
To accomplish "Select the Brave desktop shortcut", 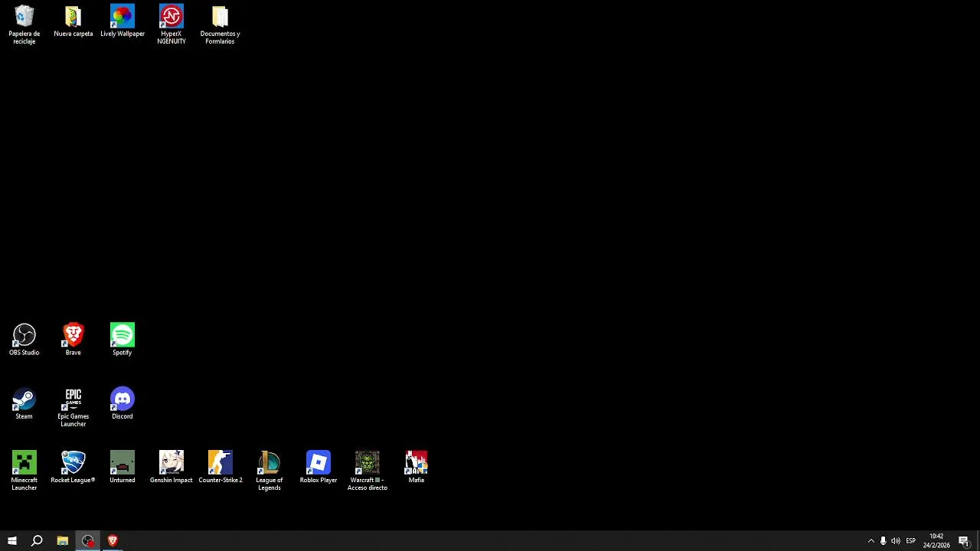I will [x=73, y=340].
